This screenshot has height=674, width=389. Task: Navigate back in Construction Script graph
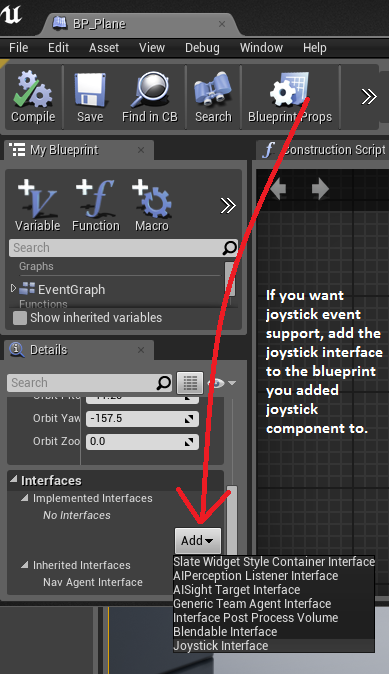pyautogui.click(x=278, y=189)
